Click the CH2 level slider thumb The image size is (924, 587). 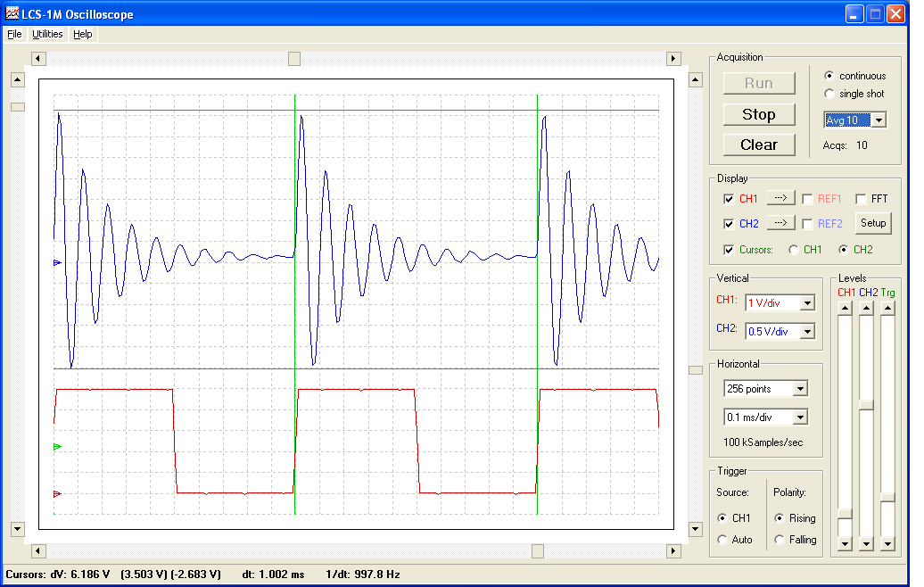[x=865, y=404]
